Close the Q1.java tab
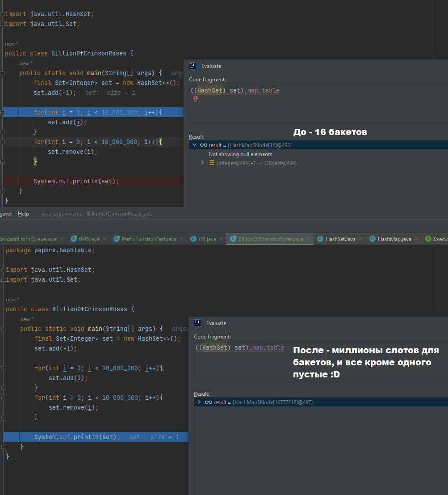The width and height of the screenshot is (448, 495). (221, 239)
